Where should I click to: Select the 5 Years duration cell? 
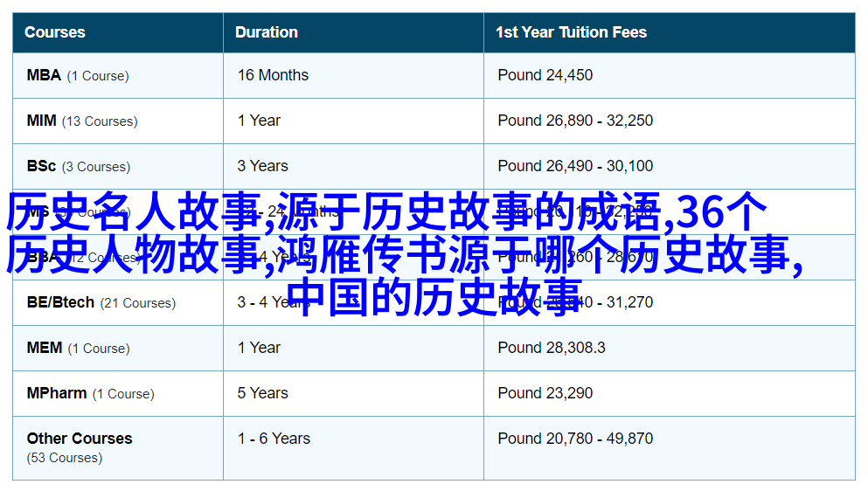coord(262,393)
